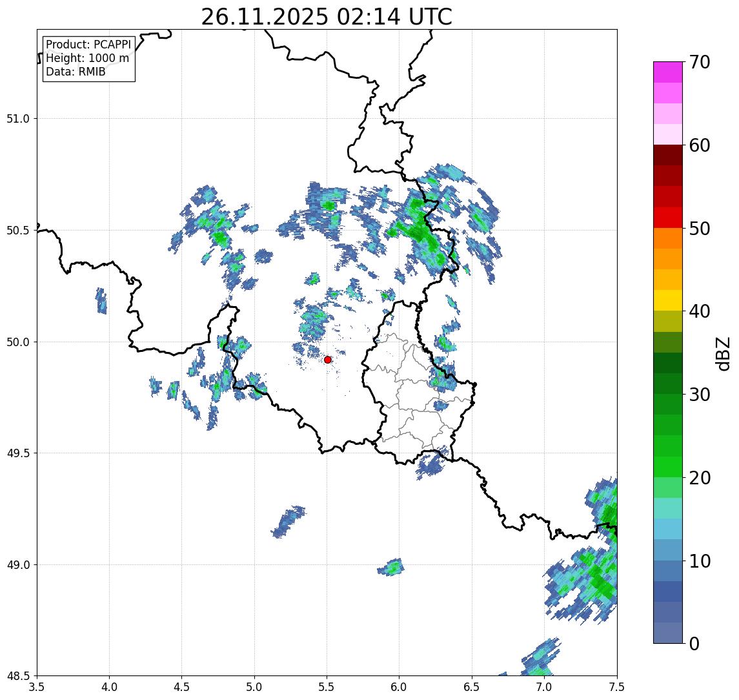Click the latitude tick label "51.0"
Screen dimensions: 739x700
pos(18,119)
